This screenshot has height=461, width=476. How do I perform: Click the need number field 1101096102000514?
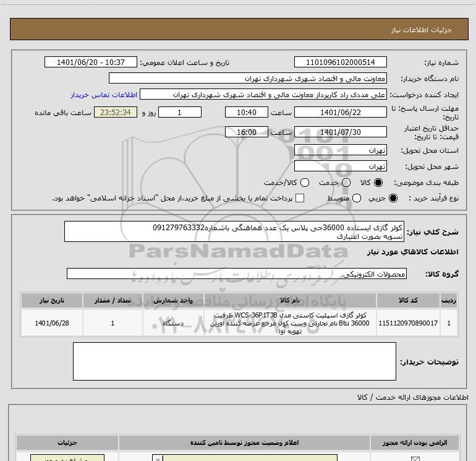340,62
